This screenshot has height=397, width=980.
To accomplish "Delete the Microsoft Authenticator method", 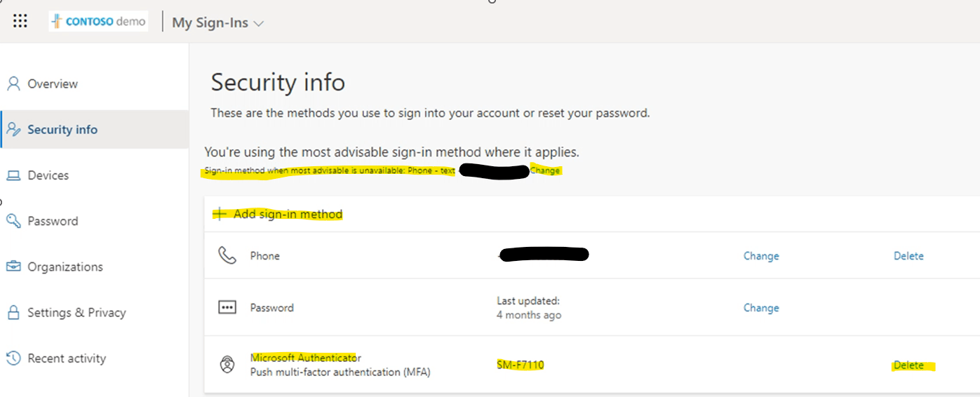I will [x=908, y=365].
